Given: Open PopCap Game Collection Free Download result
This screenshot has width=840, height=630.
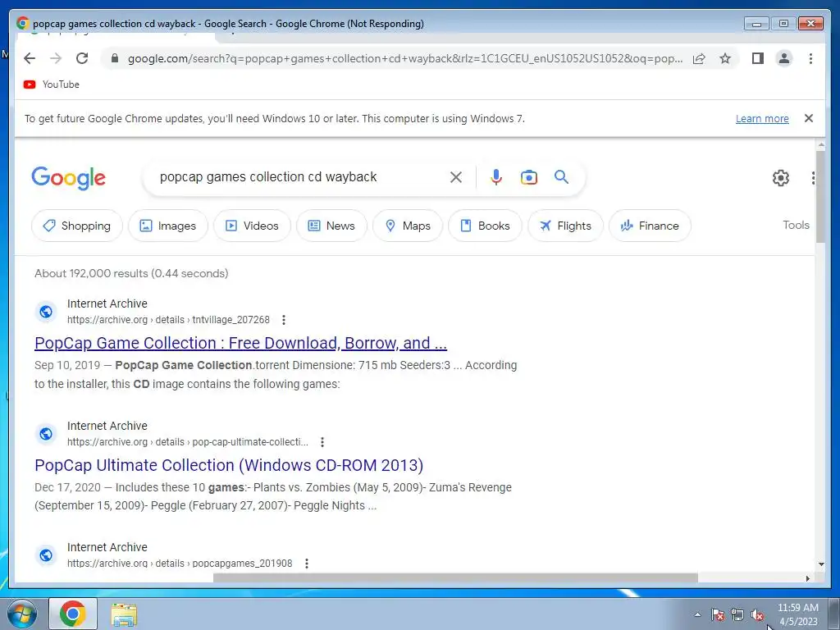Looking at the screenshot, I should 240,343.
